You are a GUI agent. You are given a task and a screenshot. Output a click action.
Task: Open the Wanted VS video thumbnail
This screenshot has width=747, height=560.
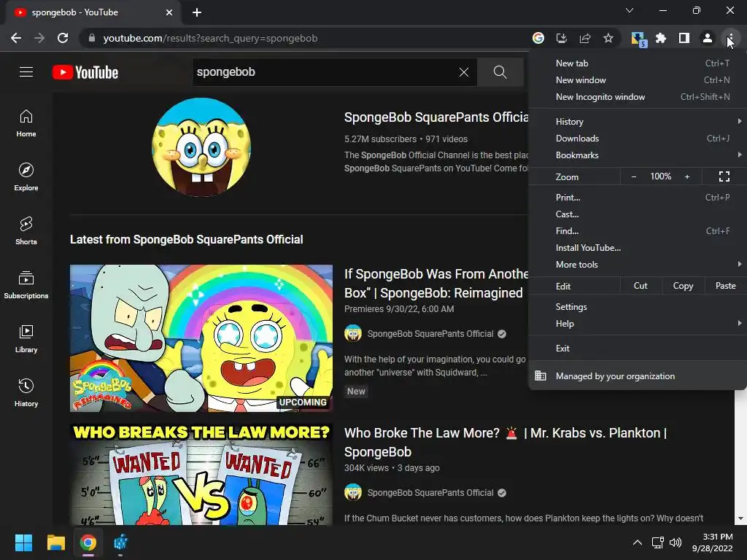[201, 475]
